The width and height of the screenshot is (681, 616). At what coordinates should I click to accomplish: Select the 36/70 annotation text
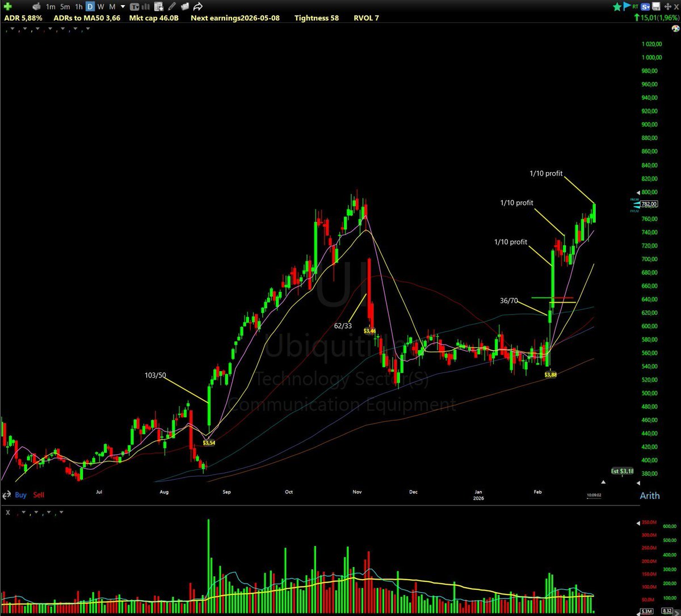tap(509, 300)
